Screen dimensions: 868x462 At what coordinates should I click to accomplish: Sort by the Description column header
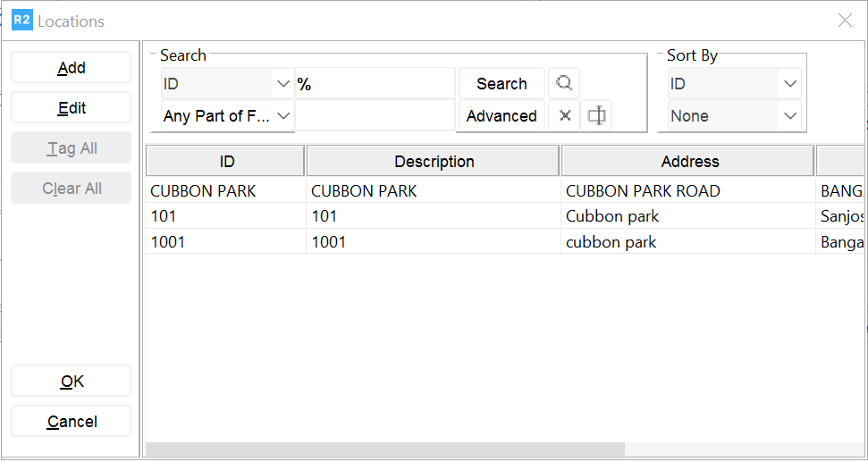click(x=434, y=162)
